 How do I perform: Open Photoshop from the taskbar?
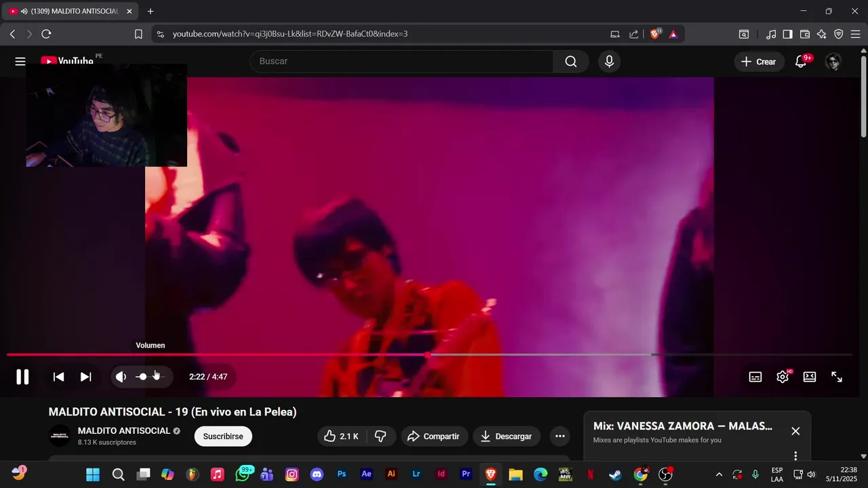342,474
